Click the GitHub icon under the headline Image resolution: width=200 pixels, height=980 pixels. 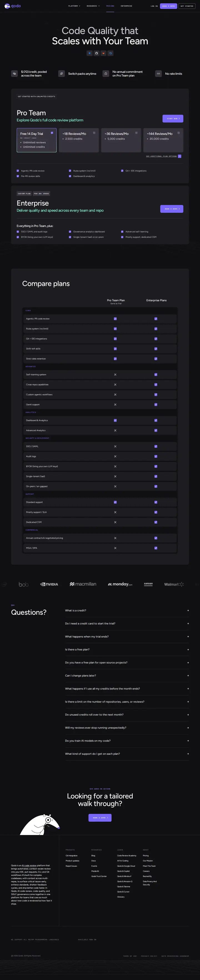97,53
